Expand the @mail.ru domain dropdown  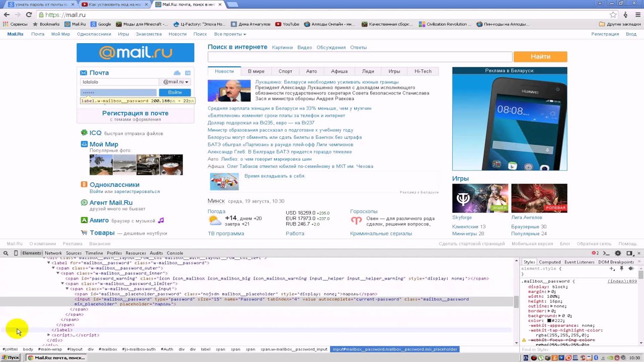(x=176, y=82)
